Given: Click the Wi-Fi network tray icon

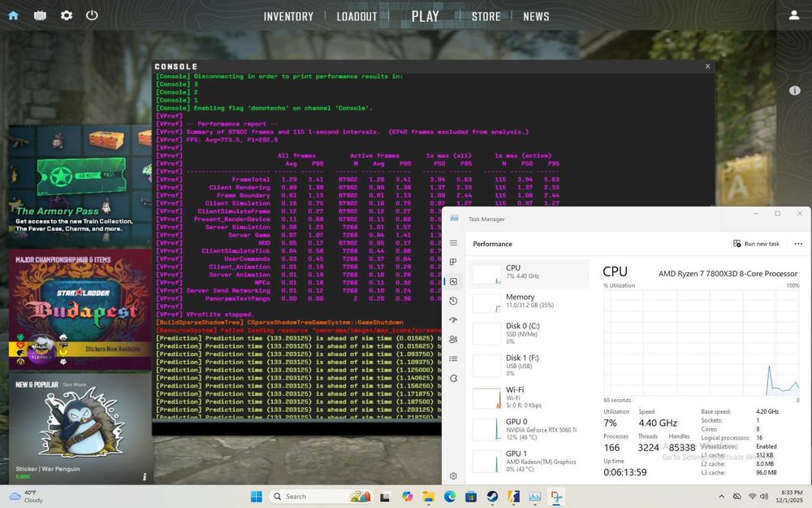Looking at the screenshot, I should 752,497.
